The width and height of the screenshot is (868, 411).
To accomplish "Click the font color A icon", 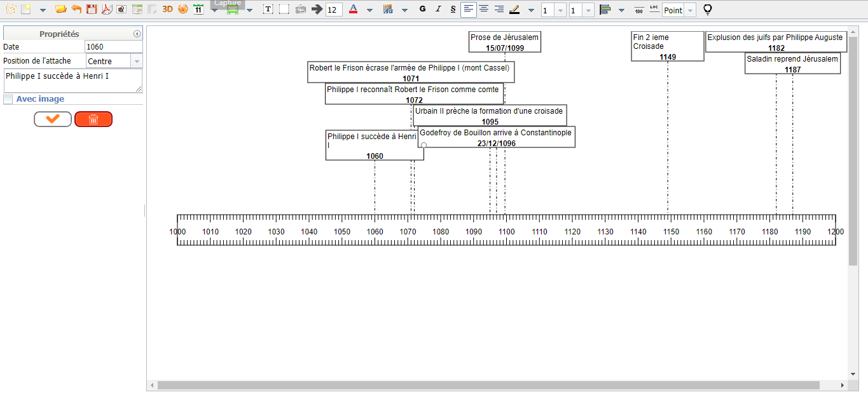I will (x=353, y=10).
